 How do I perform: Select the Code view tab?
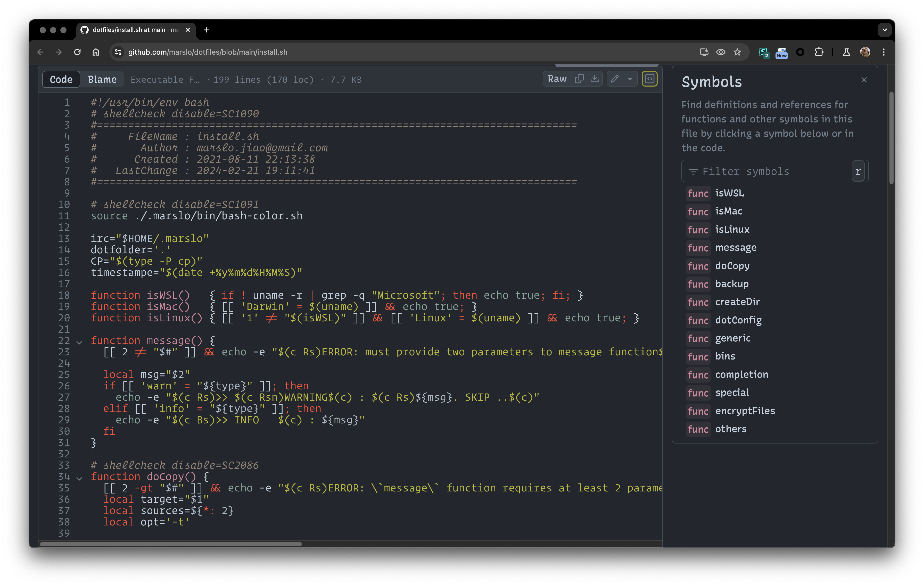pos(61,79)
